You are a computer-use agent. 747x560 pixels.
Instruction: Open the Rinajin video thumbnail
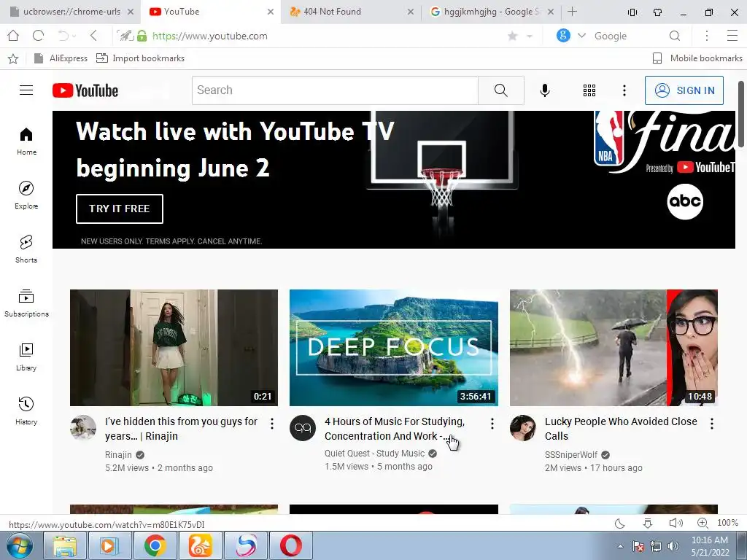coord(174,348)
